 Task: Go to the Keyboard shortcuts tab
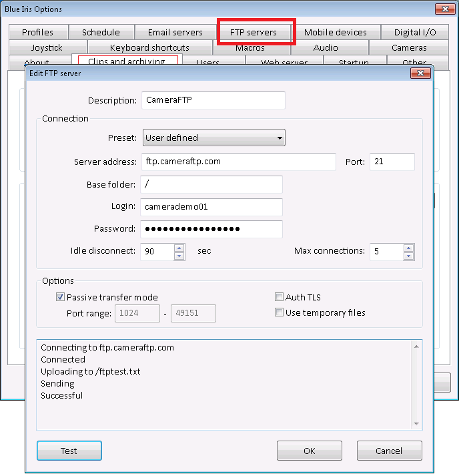pos(149,47)
